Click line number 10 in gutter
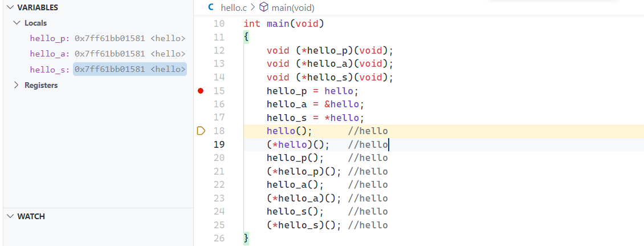This screenshot has width=644, height=246. 219,24
